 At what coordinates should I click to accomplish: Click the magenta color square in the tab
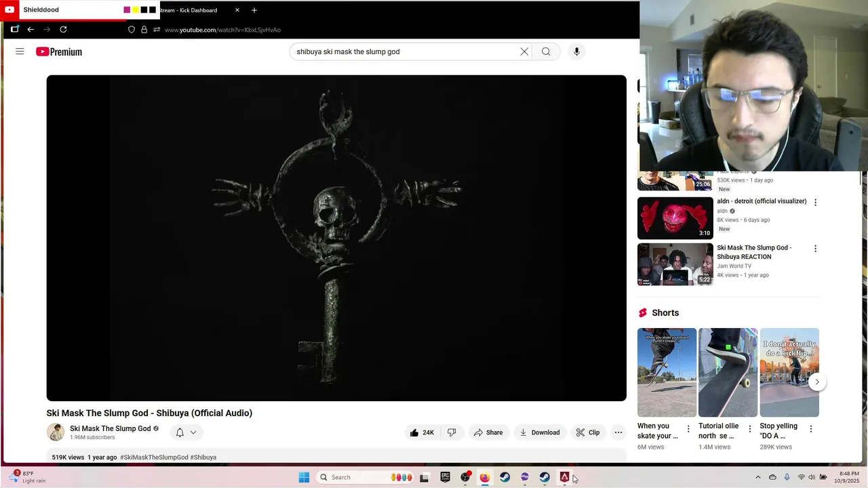pos(127,10)
